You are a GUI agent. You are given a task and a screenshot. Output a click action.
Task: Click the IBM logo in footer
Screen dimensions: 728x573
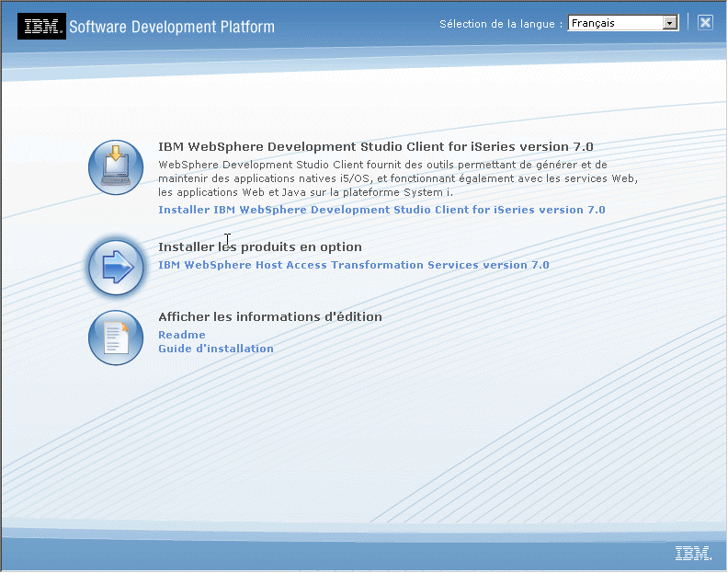(693, 553)
